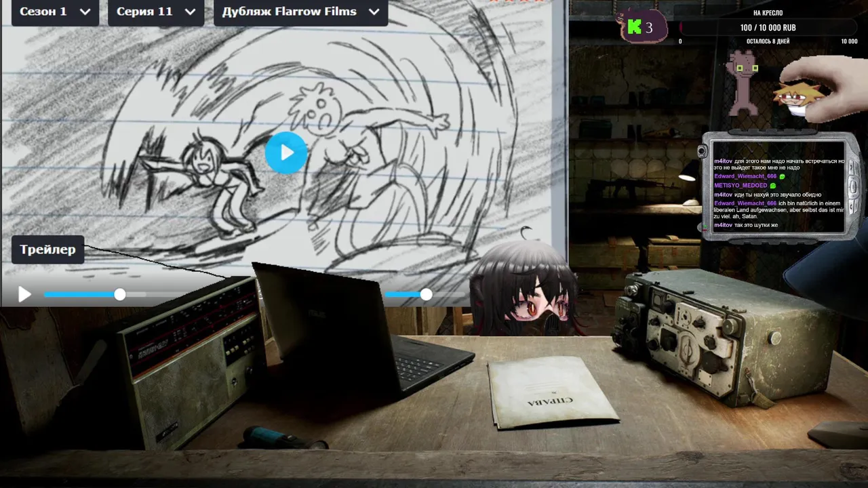The width and height of the screenshot is (868, 488).
Task: Click the green emoji after Edward_Wiemacht_666
Action: coord(782,176)
